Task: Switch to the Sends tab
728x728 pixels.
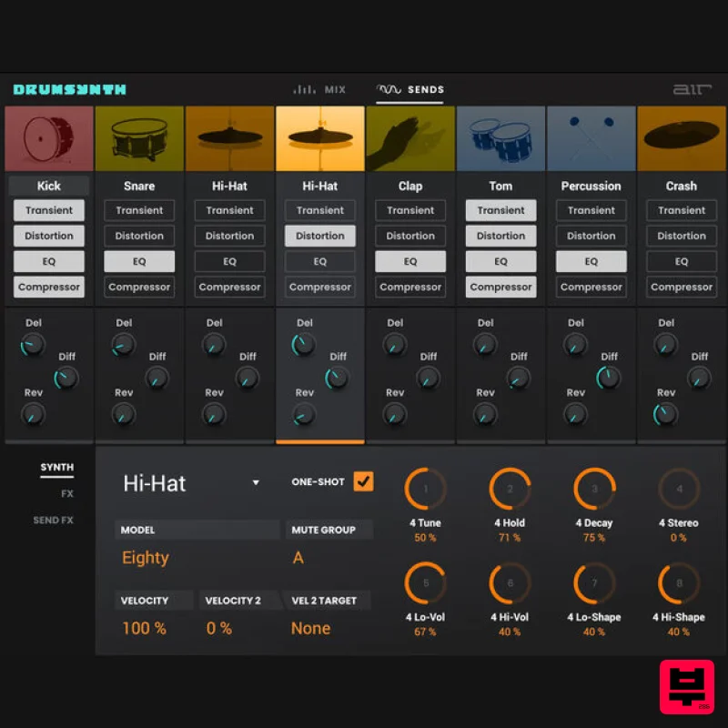Action: click(x=410, y=89)
